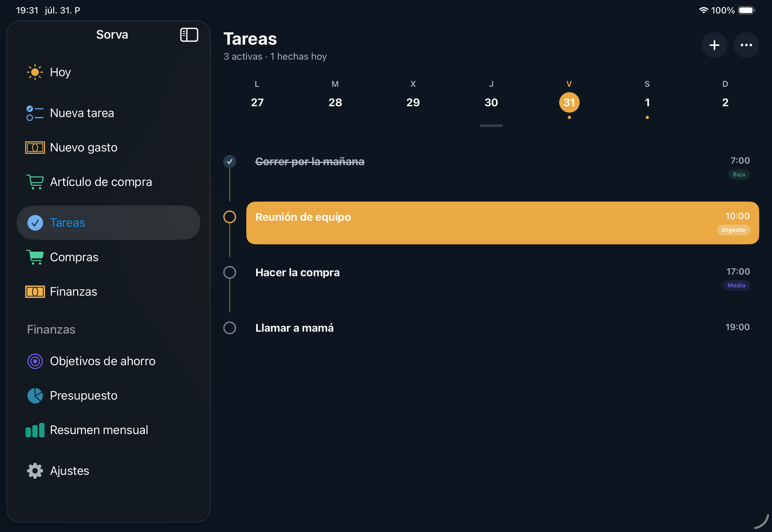Open Resumen mensual label

tap(99, 430)
